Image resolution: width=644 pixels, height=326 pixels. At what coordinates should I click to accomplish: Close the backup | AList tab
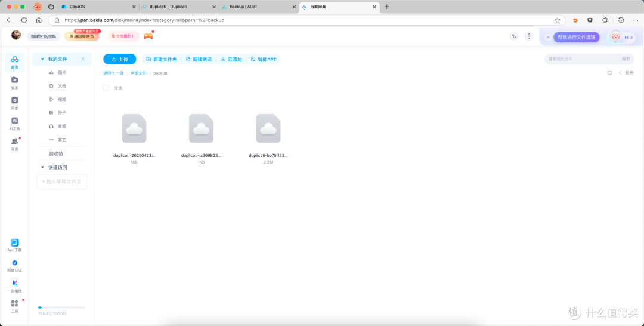click(x=294, y=7)
